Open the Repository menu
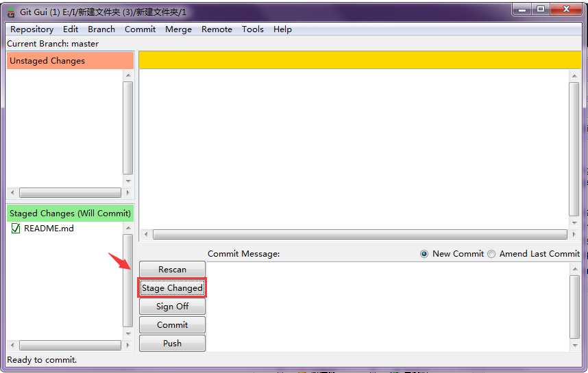This screenshot has width=588, height=373. pos(32,29)
